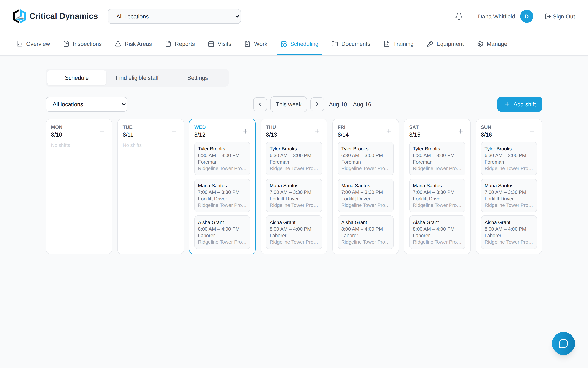Open Aisha Grant shift on Saturday 8/15
Viewport: 588px width, 368px height.
[x=437, y=232]
